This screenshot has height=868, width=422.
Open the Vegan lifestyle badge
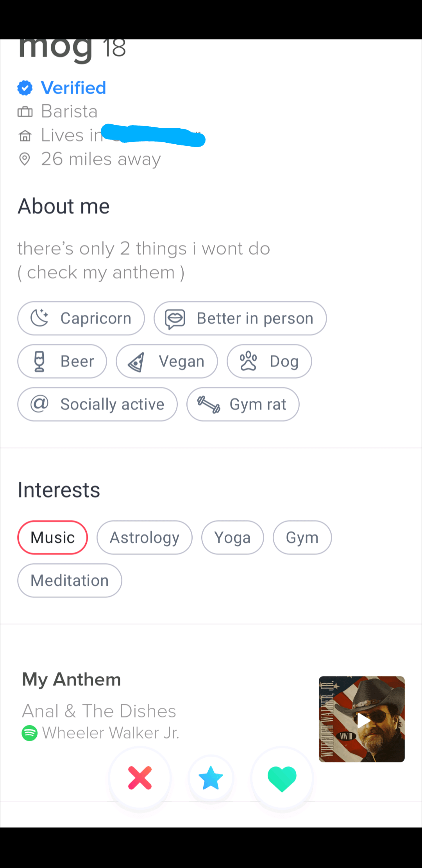point(166,361)
